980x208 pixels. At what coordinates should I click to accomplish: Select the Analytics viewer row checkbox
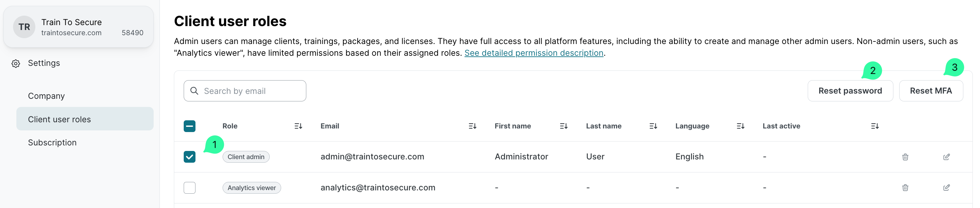click(190, 187)
